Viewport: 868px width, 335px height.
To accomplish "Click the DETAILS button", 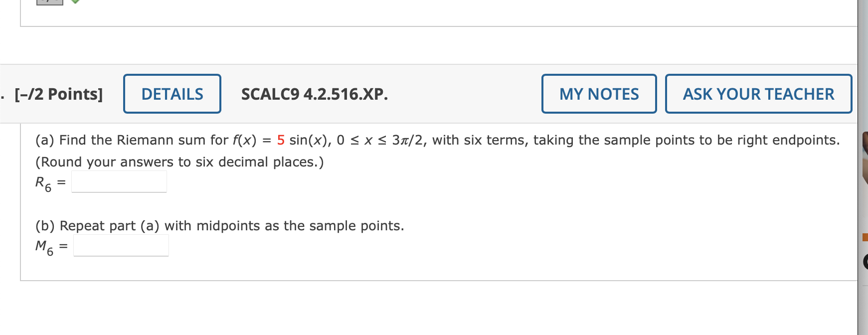I will click(x=172, y=94).
